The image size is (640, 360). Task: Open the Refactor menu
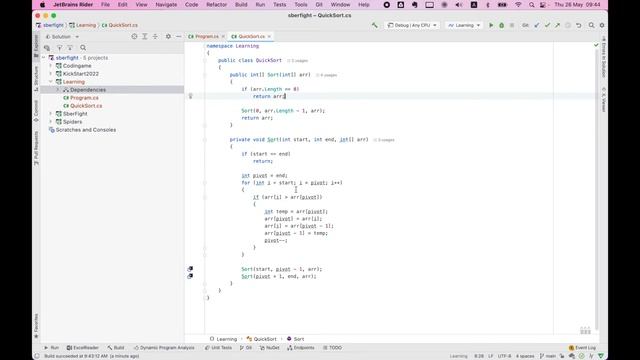216,4
